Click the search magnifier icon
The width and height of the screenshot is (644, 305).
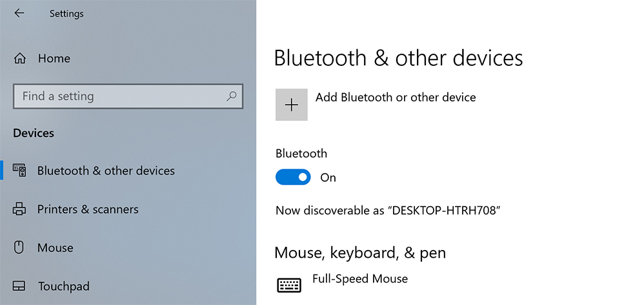click(x=231, y=96)
